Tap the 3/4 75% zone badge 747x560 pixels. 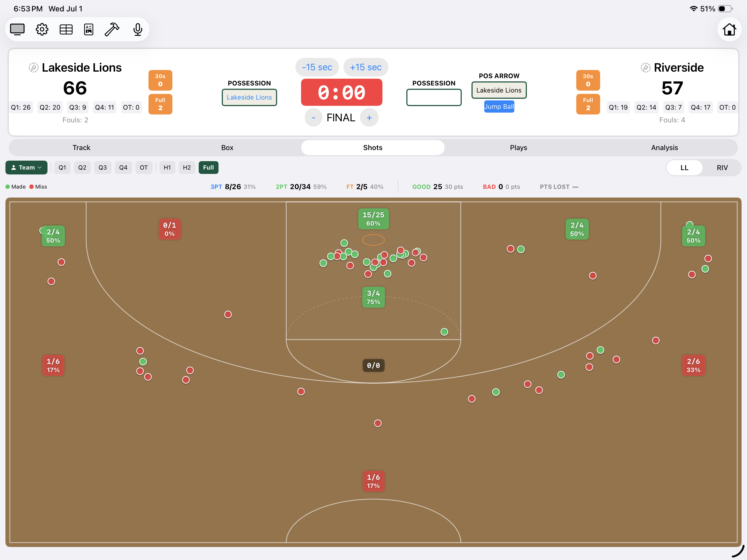[373, 297]
